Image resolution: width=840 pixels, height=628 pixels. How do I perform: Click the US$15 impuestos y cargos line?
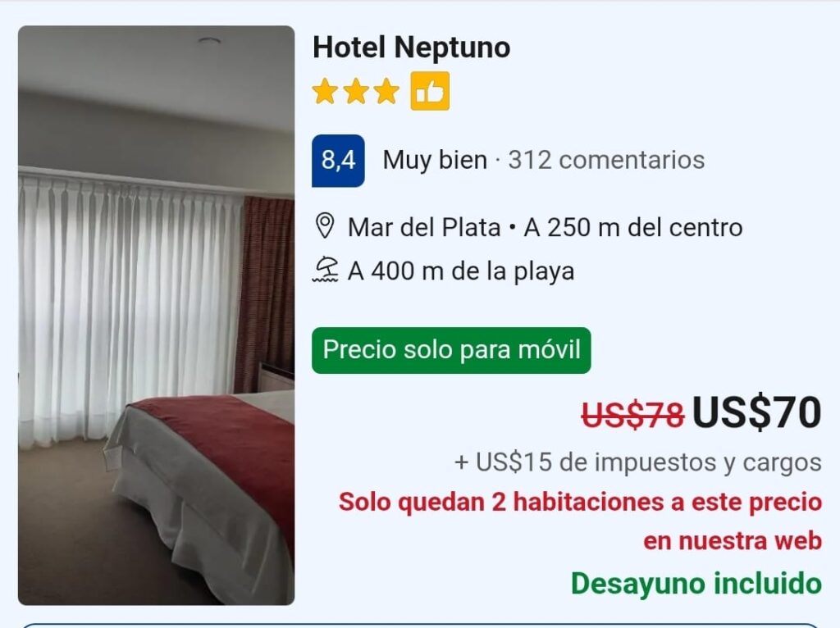637,462
